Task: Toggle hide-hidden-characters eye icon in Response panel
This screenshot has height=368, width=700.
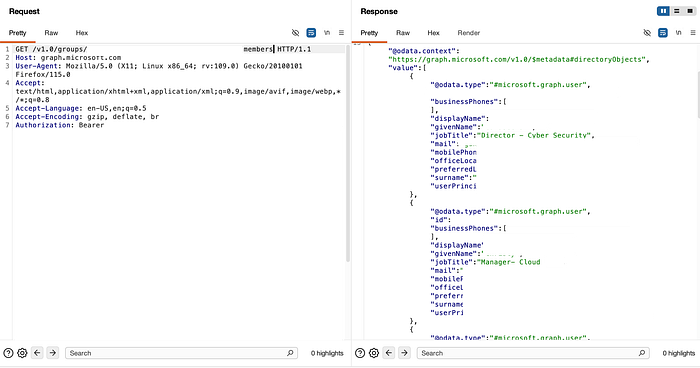Action: click(x=647, y=33)
